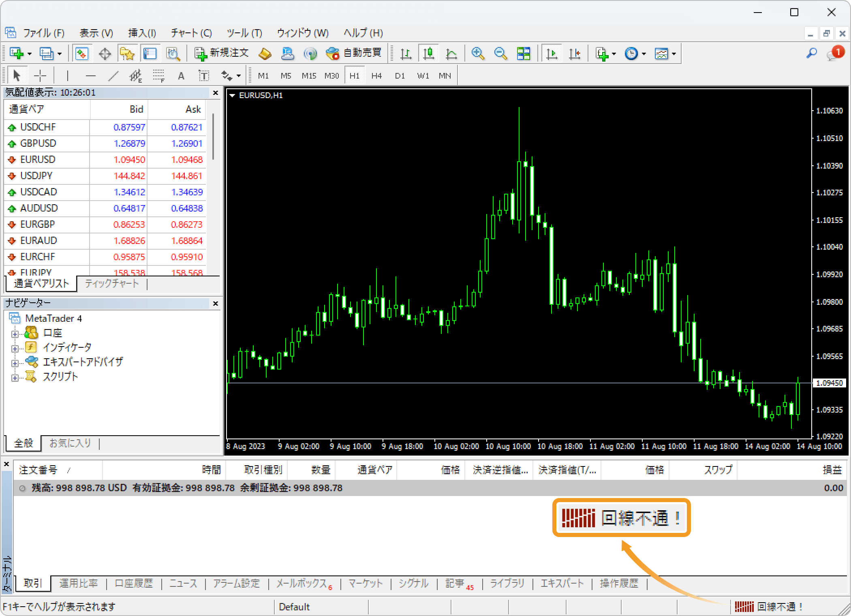Click the signals radio wave icon
851x616 pixels.
[x=310, y=53]
